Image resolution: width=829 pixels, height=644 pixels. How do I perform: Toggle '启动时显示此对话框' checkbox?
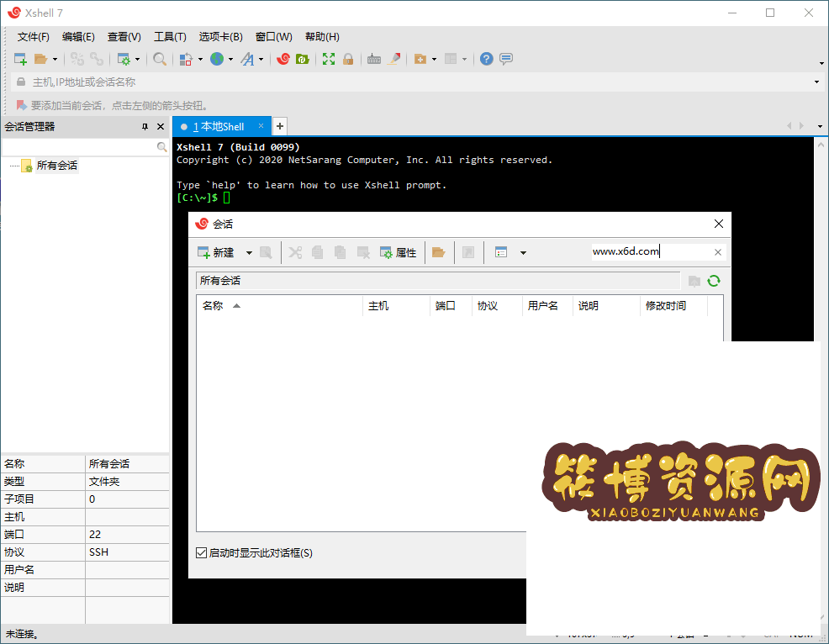click(x=201, y=553)
